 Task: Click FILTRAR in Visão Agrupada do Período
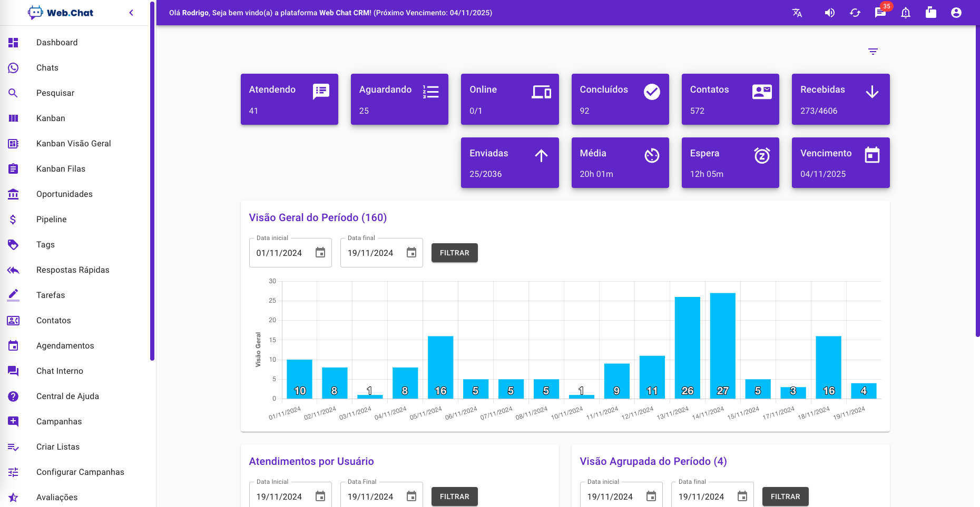pyautogui.click(x=786, y=496)
